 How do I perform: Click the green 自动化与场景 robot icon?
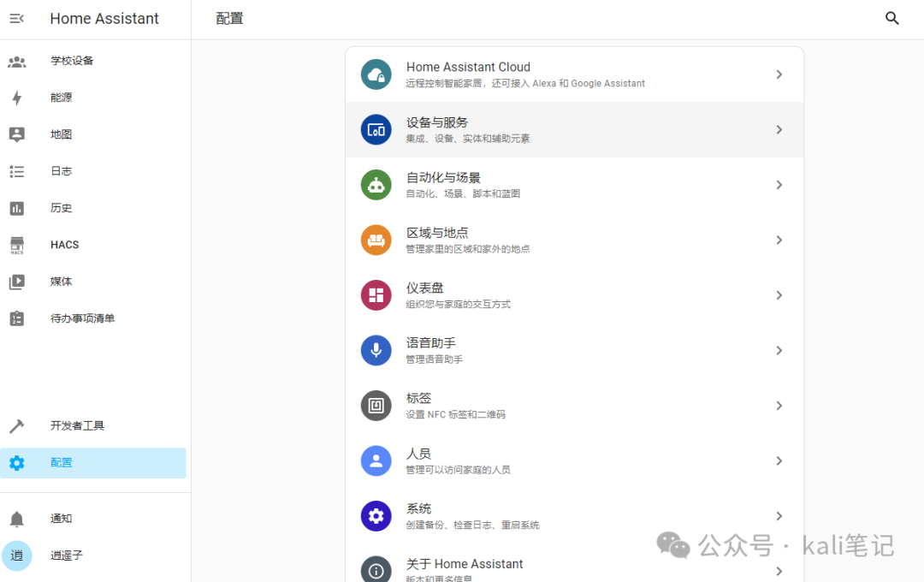[376, 185]
